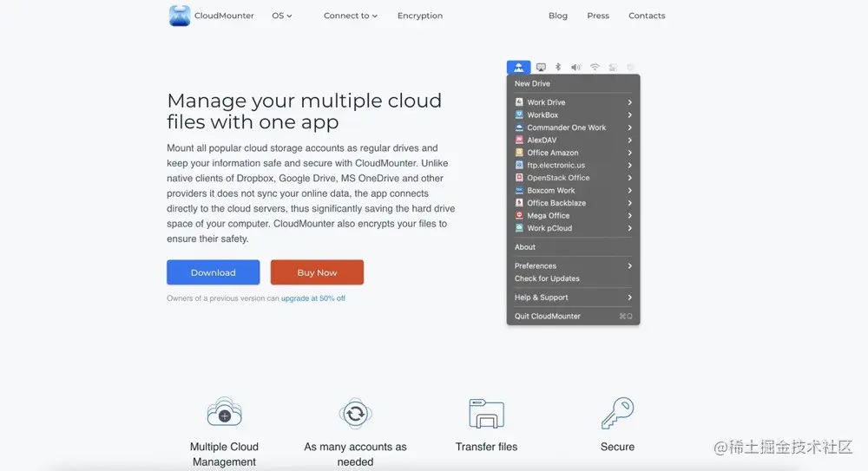Image resolution: width=868 pixels, height=471 pixels.
Task: Expand the Office Amazon submenu arrow
Action: [x=629, y=153]
